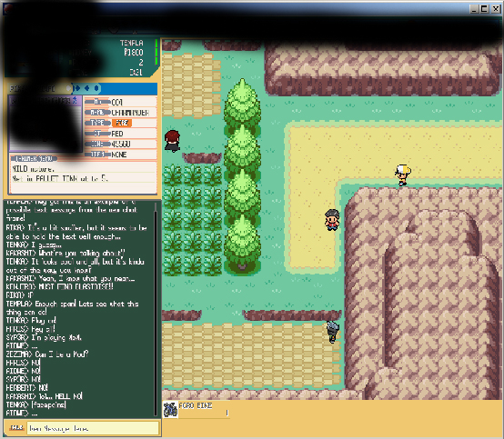Screen dimensions: 504x439
Task: Click the 'FORD BIKE' item label
Action: 196,405
